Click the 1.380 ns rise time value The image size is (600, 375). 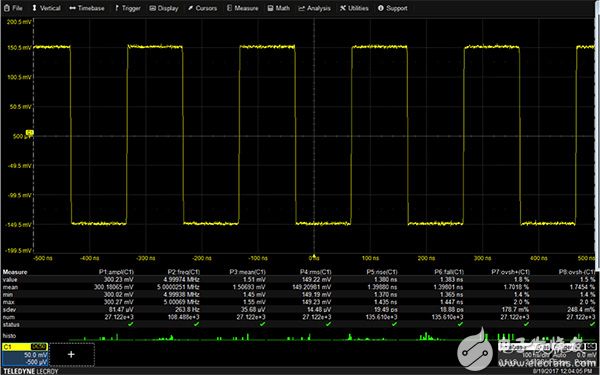pos(385,279)
